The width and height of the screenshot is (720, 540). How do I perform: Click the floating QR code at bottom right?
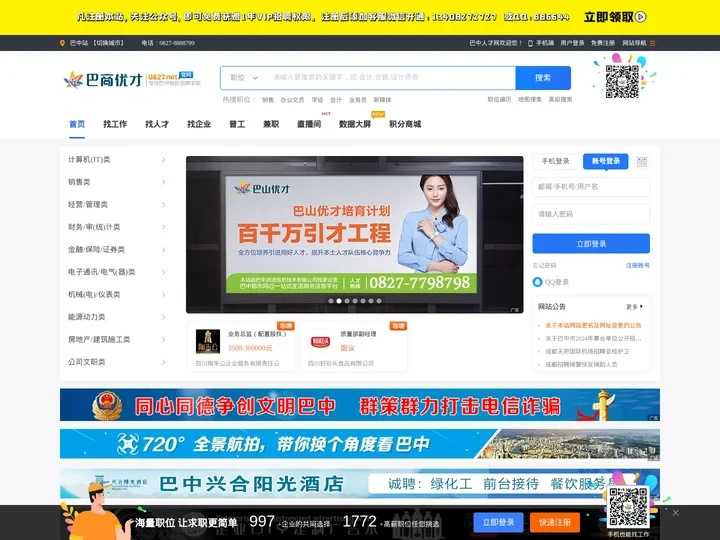point(628,507)
